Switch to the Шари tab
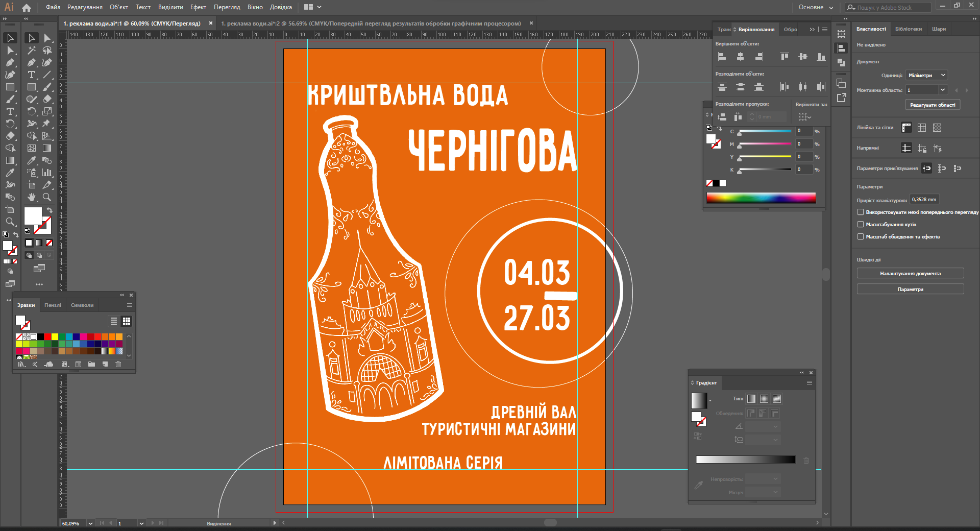This screenshot has height=531, width=980. (x=939, y=29)
